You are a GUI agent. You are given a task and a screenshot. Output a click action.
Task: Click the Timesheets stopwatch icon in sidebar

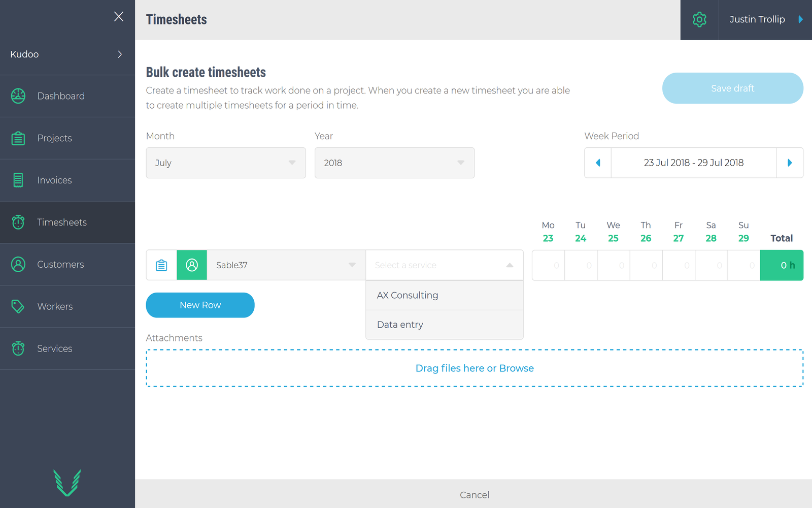click(x=18, y=222)
